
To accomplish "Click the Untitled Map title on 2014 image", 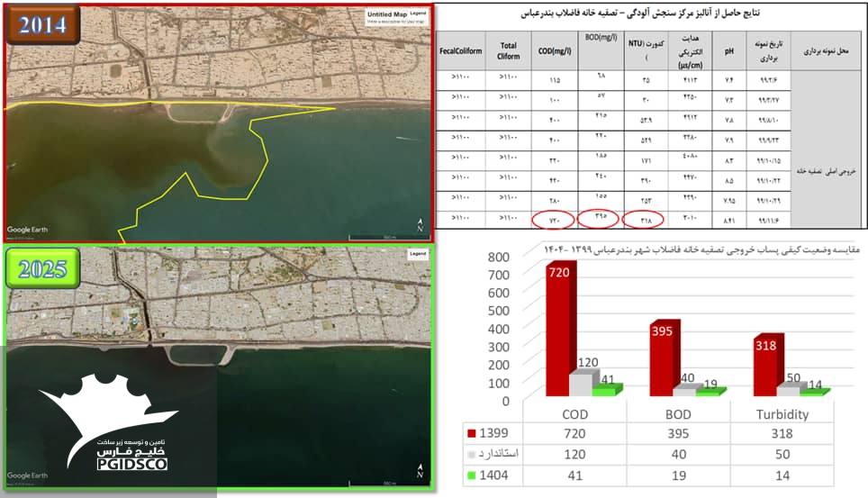I will [387, 14].
